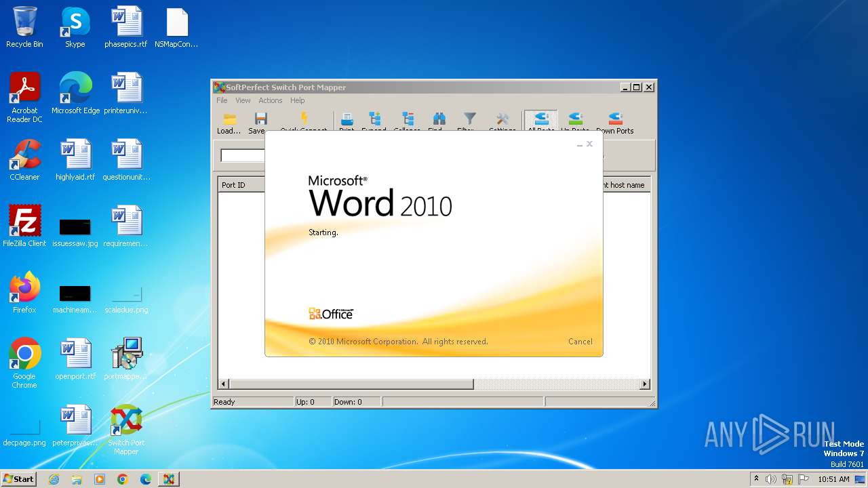This screenshot has width=868, height=488.
Task: Click the horizontal scrollbar right arrow
Action: pos(645,384)
